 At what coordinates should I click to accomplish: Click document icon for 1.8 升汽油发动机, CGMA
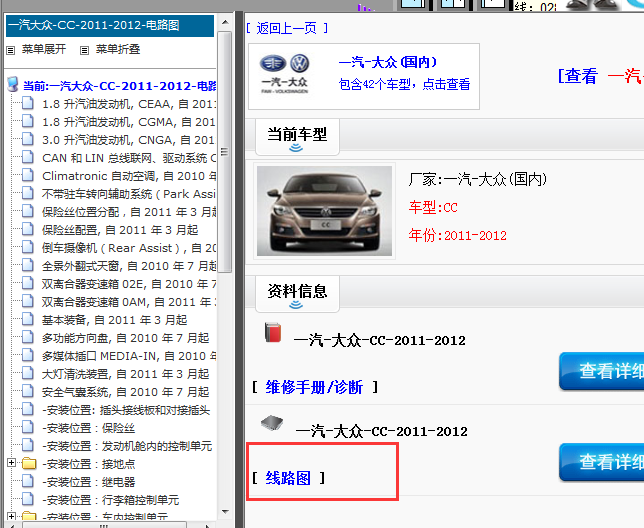pos(28,121)
